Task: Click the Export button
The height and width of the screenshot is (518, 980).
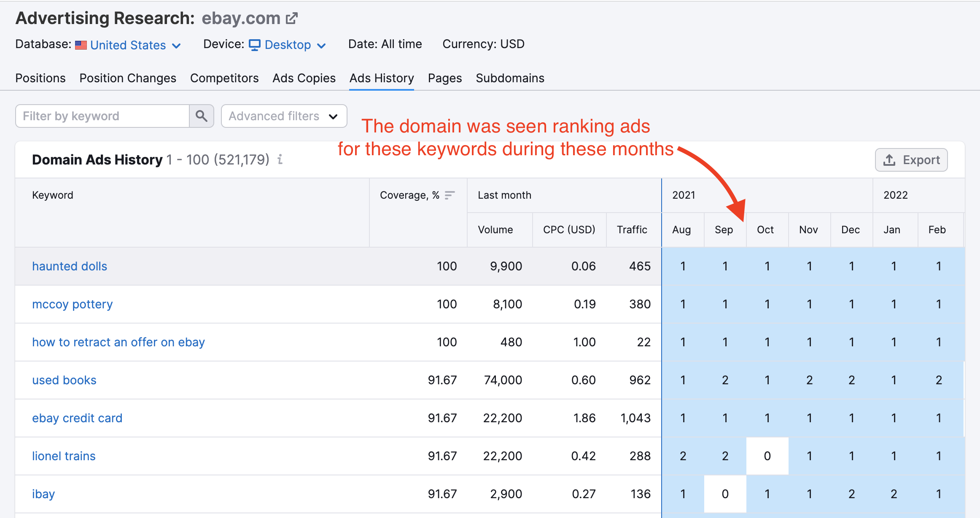Action: tap(911, 160)
